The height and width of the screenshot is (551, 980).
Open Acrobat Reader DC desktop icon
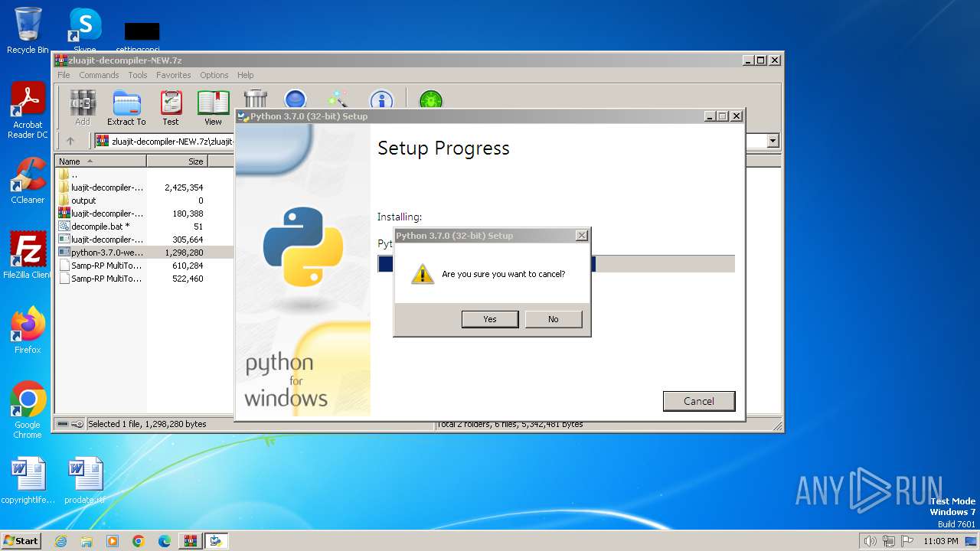tap(28, 110)
